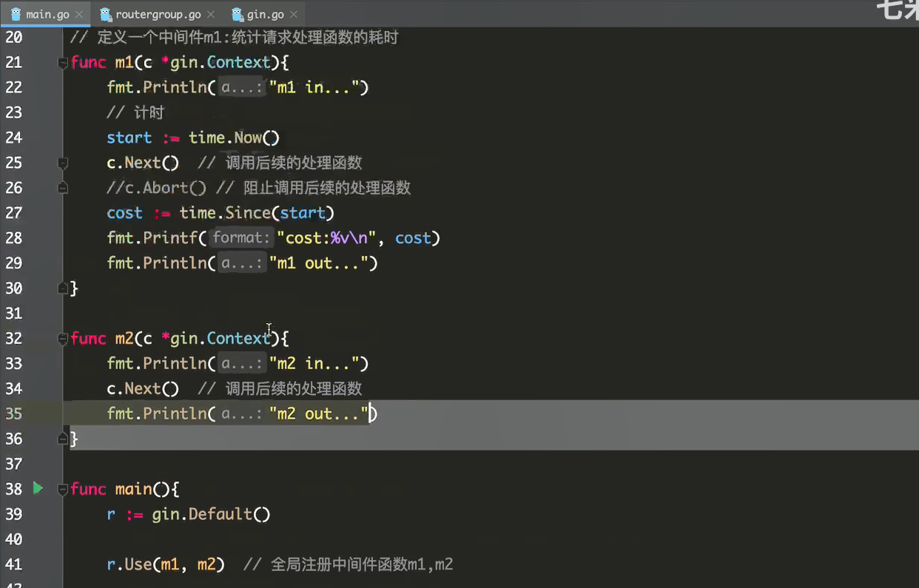
Task: Close the routergroup.go tab
Action: point(211,14)
